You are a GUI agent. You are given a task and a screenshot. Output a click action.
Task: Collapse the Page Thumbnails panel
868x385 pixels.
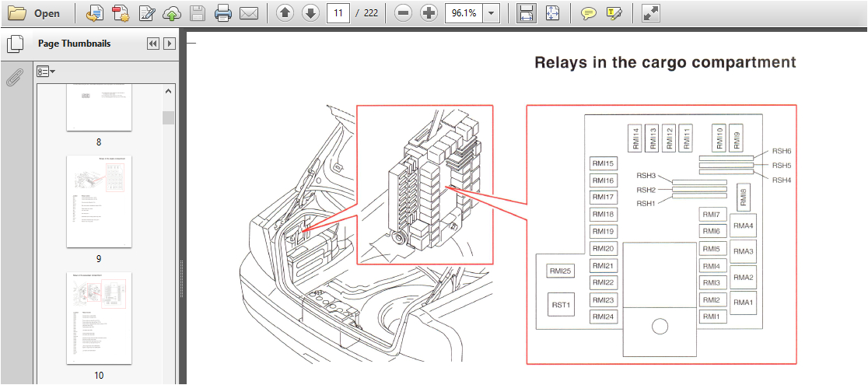click(153, 44)
